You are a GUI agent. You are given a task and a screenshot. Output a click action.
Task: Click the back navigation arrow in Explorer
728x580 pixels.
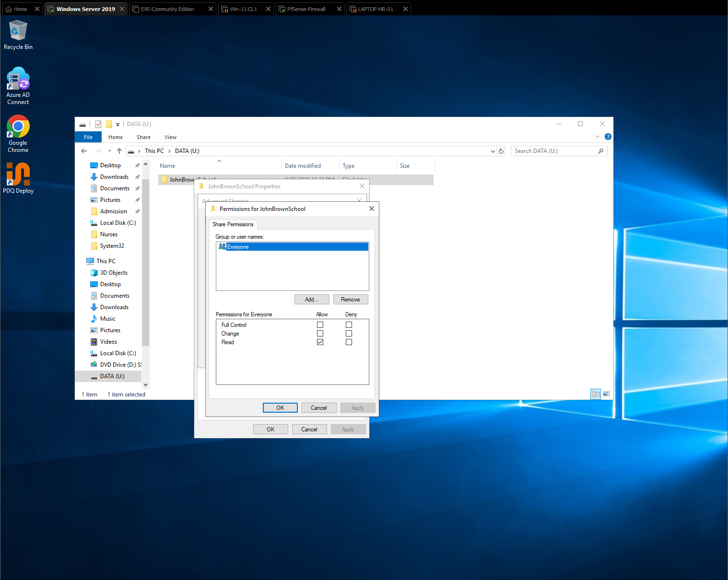click(84, 151)
